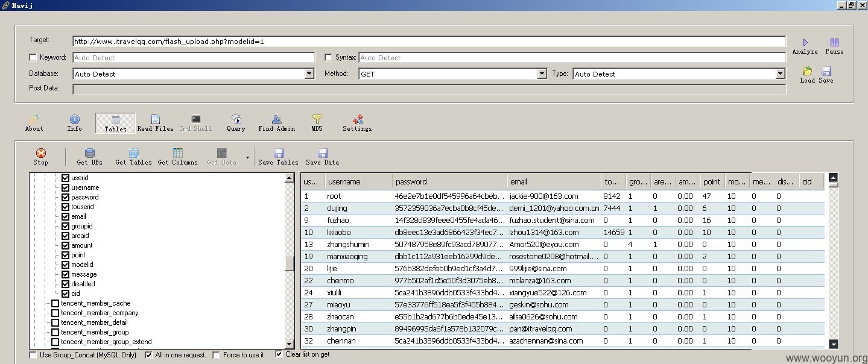Click email cell pan@itravelqq.com
The width and height of the screenshot is (868, 364).
click(x=540, y=328)
